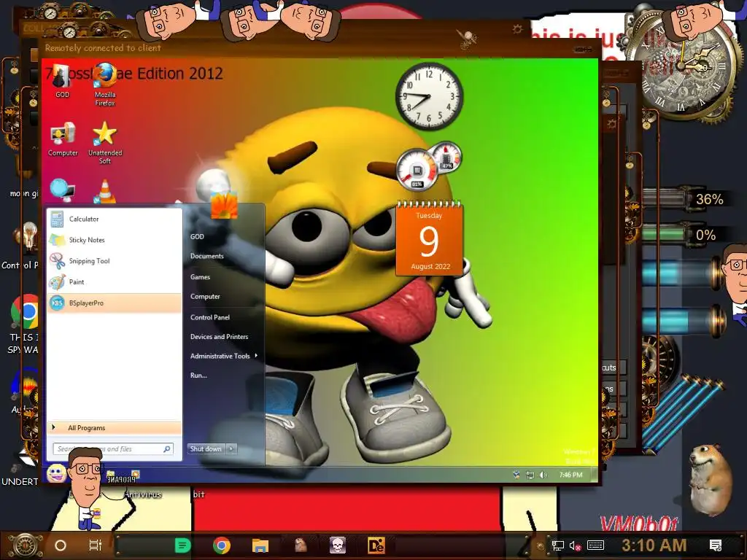Open Google Chrome from the host taskbar
This screenshot has height=560, width=747.
[x=222, y=545]
